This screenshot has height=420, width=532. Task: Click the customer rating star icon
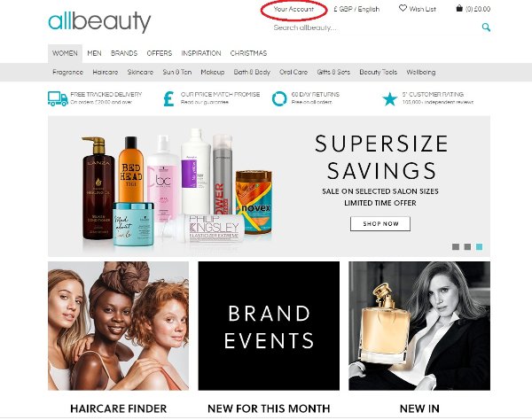(389, 99)
